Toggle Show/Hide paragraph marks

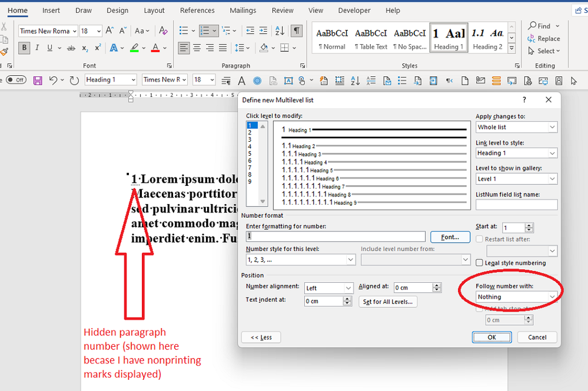click(297, 31)
